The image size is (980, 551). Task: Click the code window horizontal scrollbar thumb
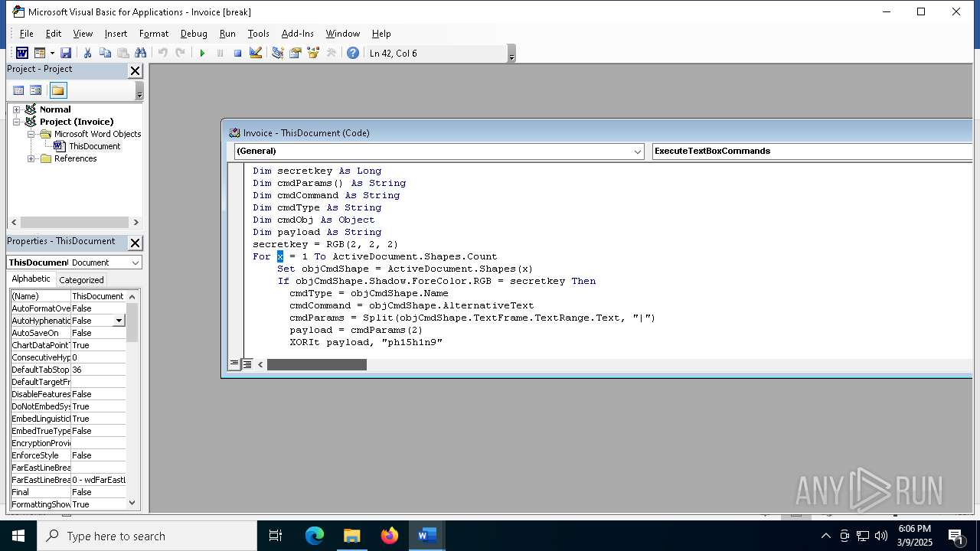(x=316, y=364)
